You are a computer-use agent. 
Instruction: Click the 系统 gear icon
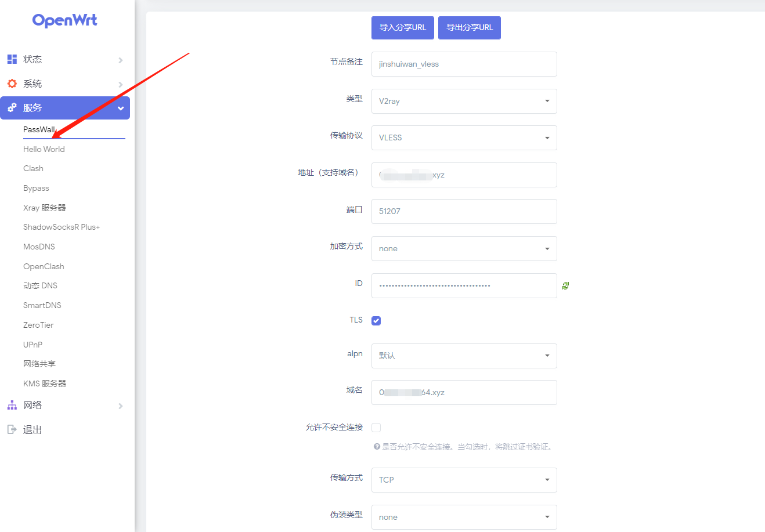(12, 84)
